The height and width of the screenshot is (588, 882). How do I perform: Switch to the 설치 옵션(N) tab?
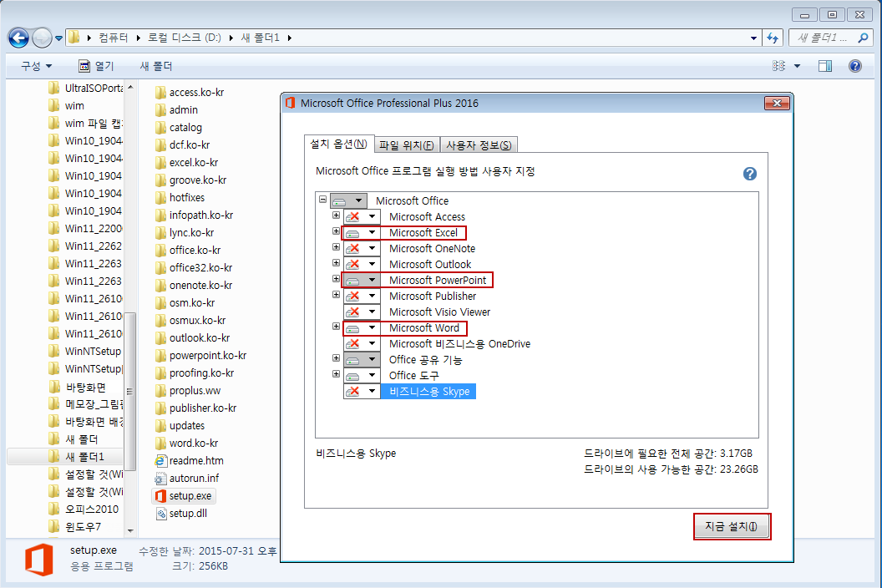(x=338, y=144)
